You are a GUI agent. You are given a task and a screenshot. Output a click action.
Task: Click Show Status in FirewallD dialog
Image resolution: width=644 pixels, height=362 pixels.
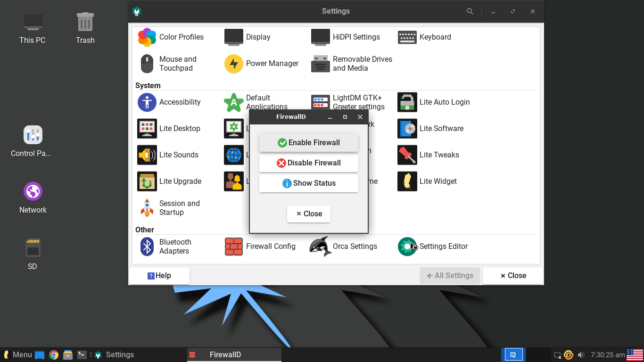309,183
